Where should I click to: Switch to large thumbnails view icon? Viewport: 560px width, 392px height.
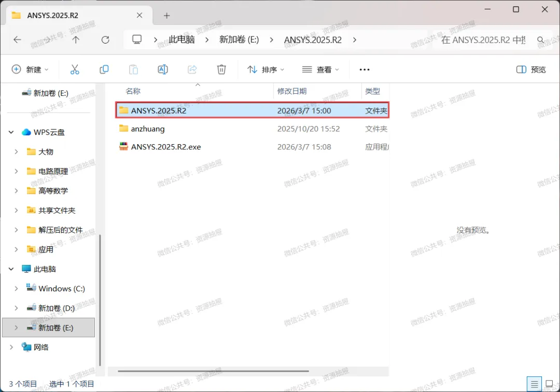[549, 384]
